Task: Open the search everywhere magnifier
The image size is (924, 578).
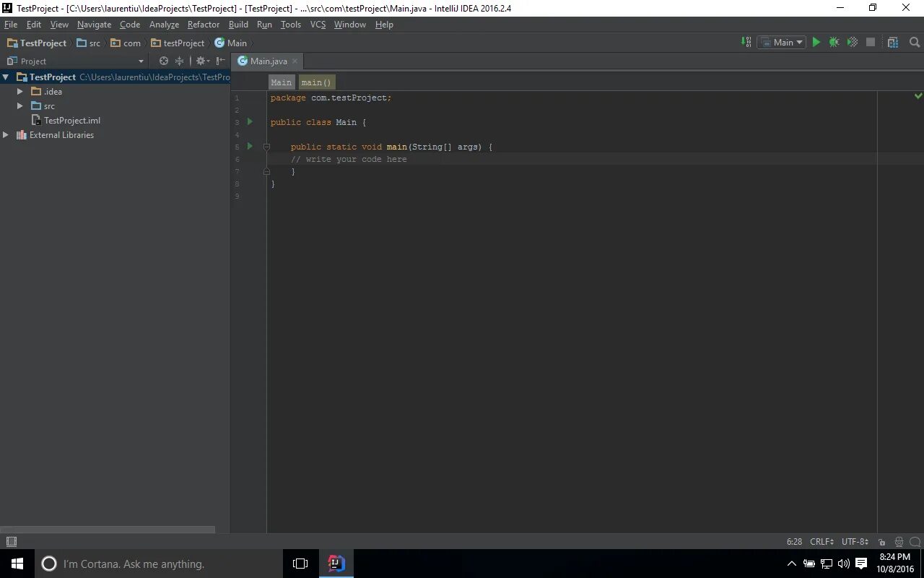Action: point(914,43)
